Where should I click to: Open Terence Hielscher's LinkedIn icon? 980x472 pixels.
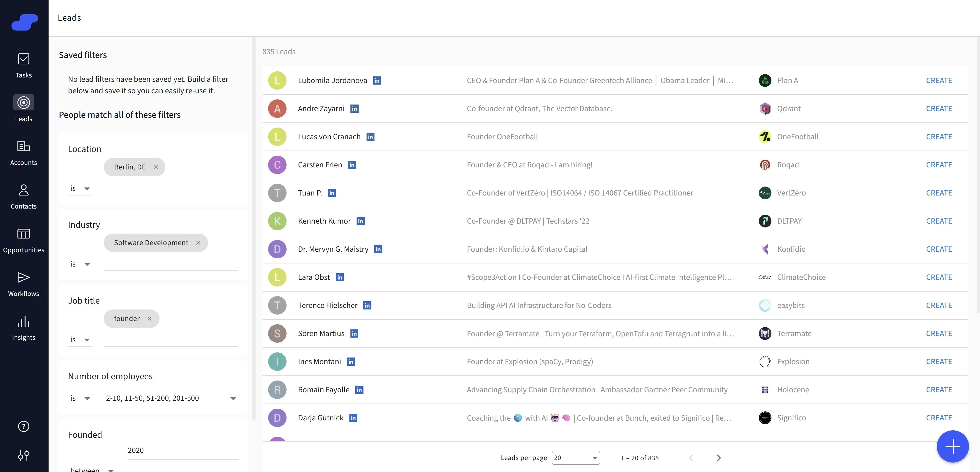[x=367, y=305]
